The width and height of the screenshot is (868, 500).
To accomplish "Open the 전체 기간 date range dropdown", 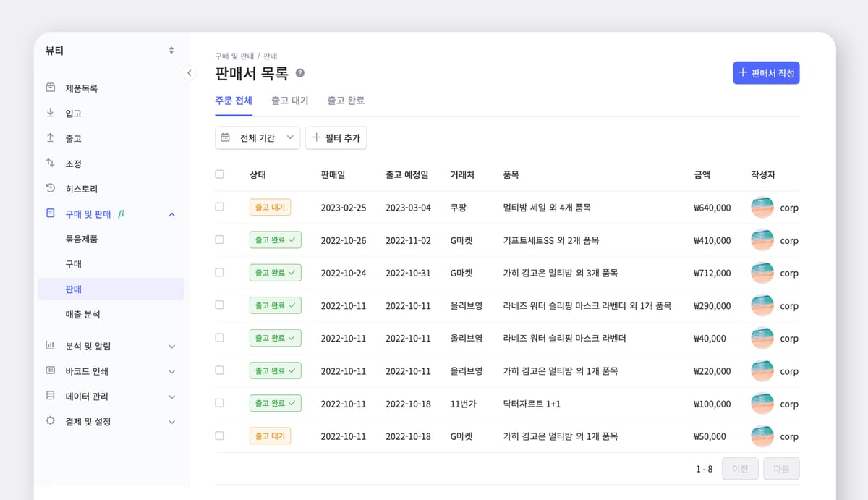I will point(258,137).
